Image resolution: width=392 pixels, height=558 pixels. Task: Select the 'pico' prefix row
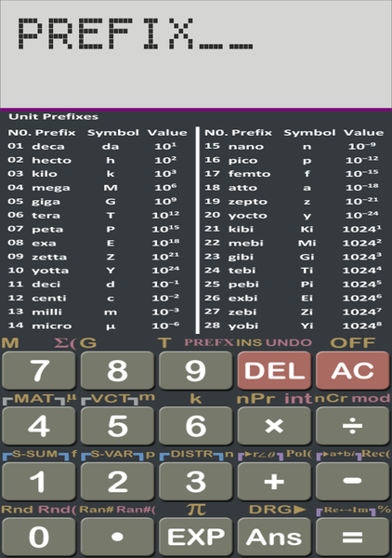point(292,160)
